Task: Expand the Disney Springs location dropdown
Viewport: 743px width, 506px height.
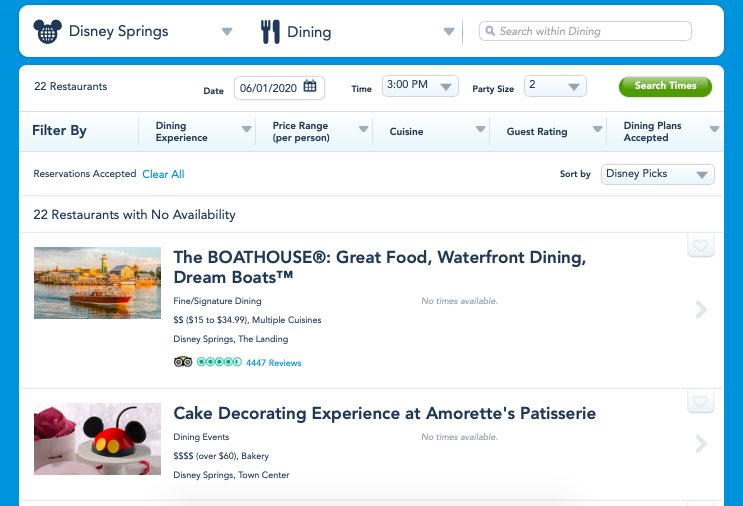Action: point(227,31)
